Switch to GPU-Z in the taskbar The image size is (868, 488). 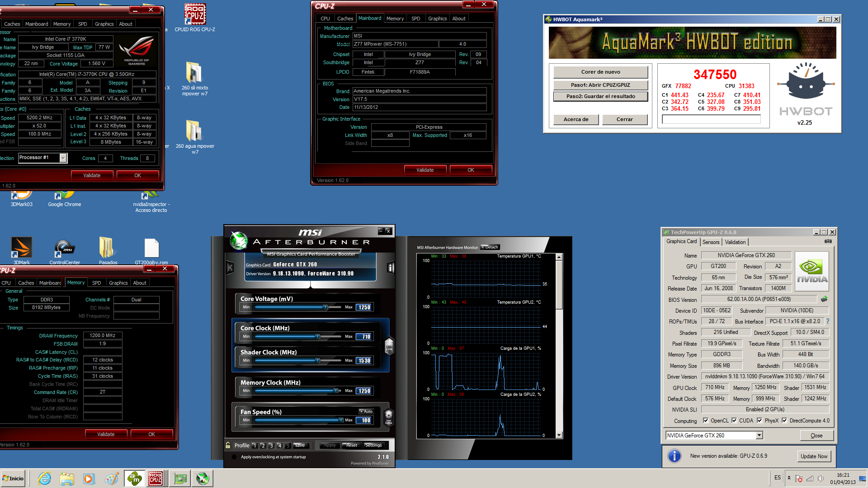click(x=180, y=479)
